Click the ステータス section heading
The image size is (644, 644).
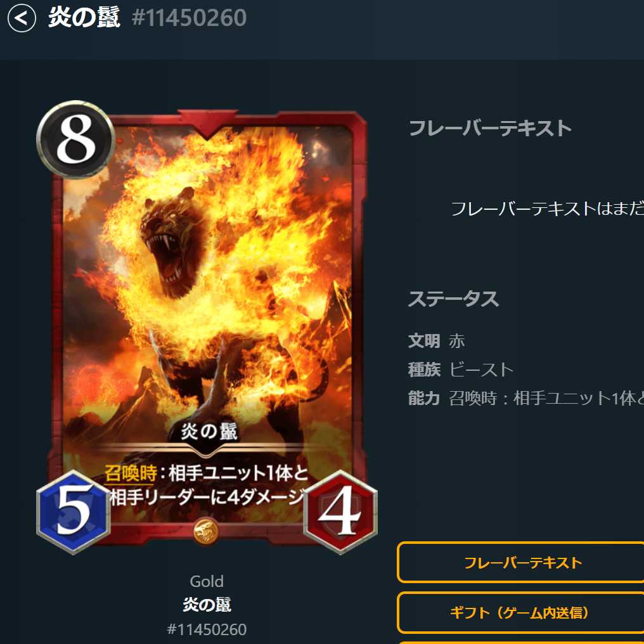[x=453, y=299]
